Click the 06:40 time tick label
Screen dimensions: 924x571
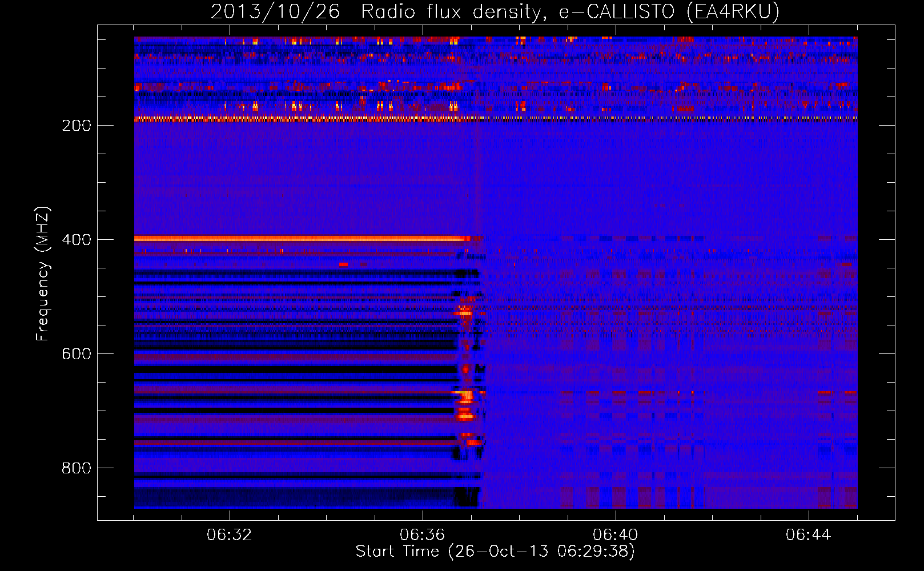click(x=616, y=535)
